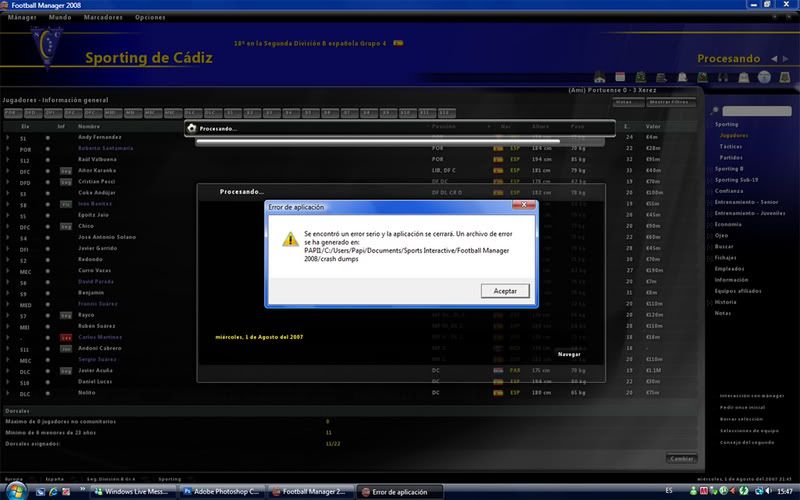Viewport: 800px width, 500px height.
Task: Click the magnifier icon beside the search field
Action: point(715,111)
